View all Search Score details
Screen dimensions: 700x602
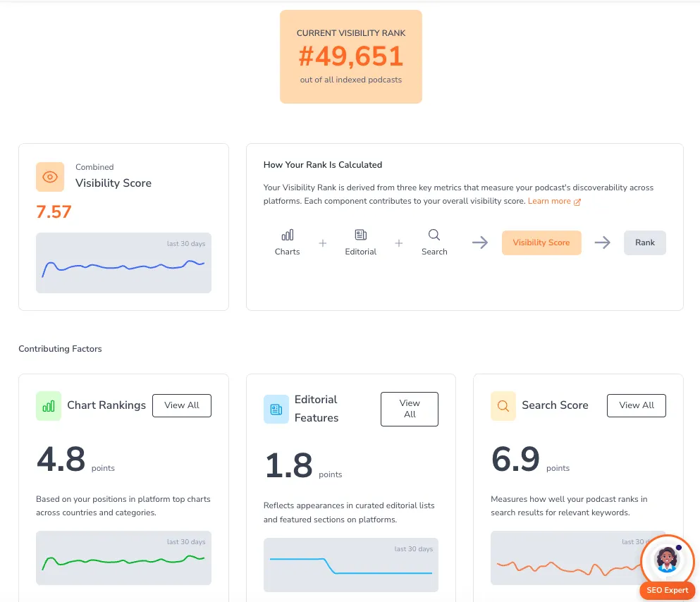[637, 405]
